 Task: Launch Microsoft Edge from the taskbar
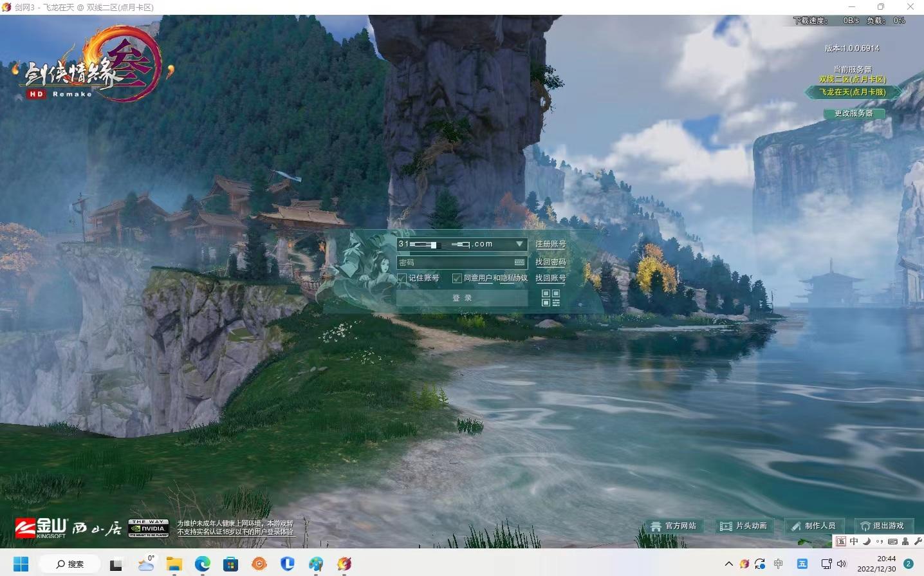coord(203,564)
